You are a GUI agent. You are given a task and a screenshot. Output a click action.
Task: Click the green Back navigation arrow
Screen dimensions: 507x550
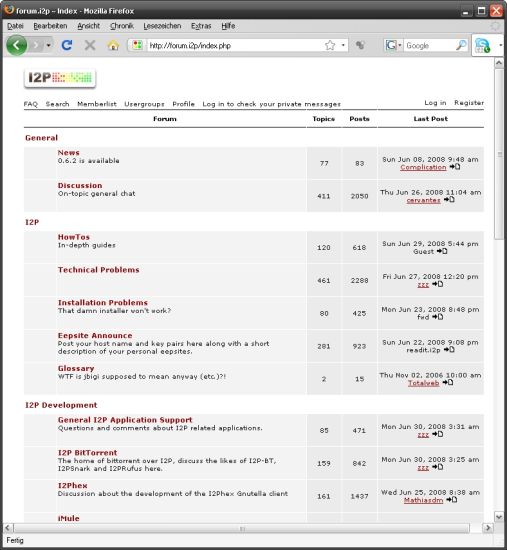pyautogui.click(x=16, y=45)
